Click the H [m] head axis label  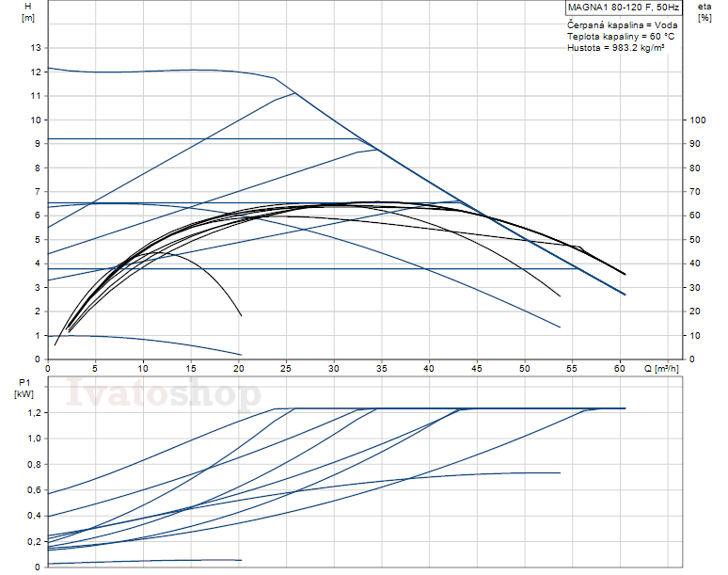(x=26, y=12)
